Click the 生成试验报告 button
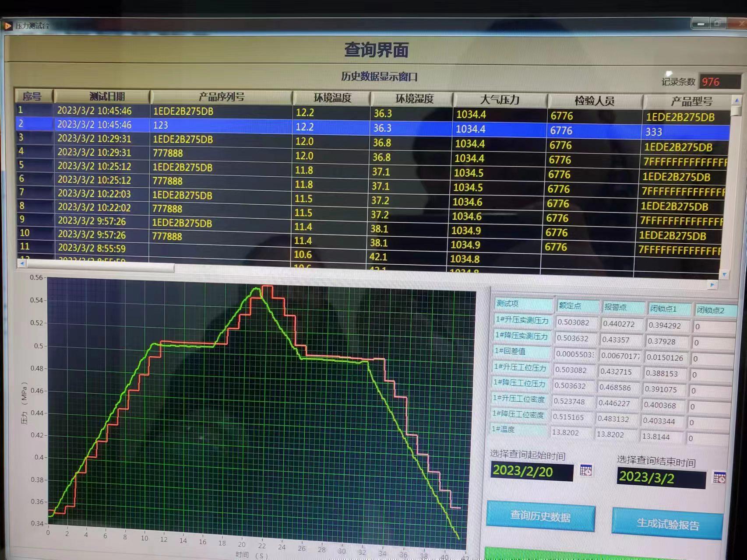 667,524
